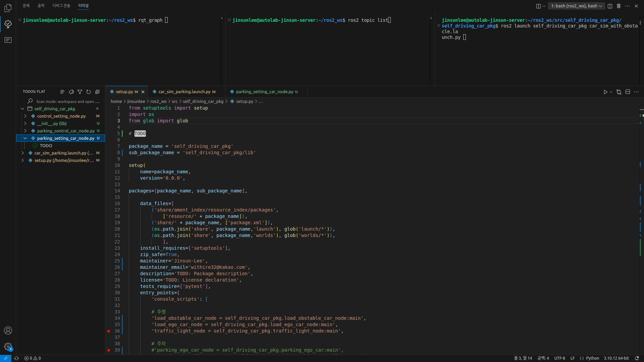Open the Explorer files icon in activity bar
This screenshot has width=644, height=362.
(8, 8)
